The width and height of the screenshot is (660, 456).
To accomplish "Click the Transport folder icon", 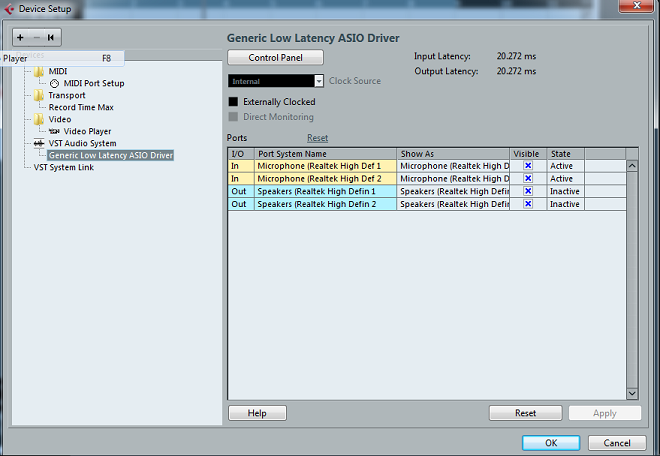I will point(39,95).
